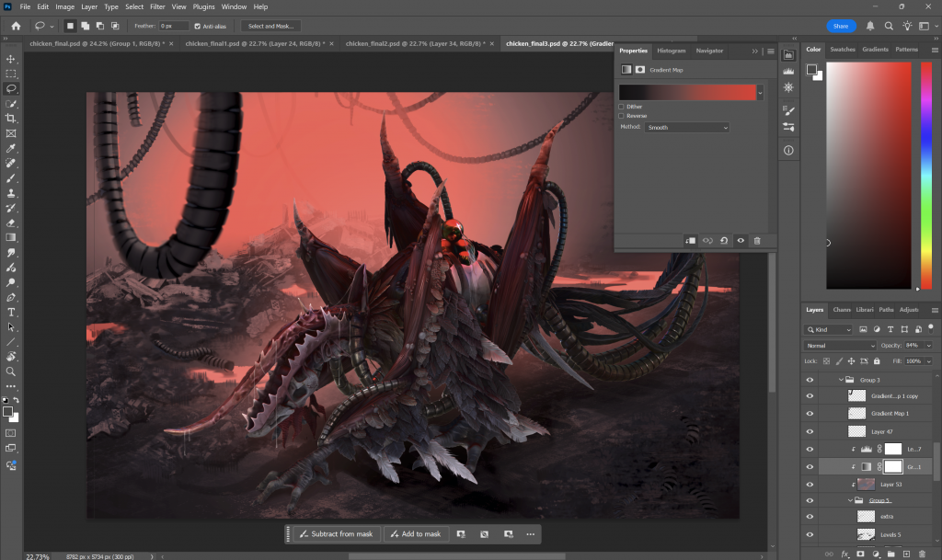Click the Share button
The height and width of the screenshot is (560, 942).
[841, 26]
